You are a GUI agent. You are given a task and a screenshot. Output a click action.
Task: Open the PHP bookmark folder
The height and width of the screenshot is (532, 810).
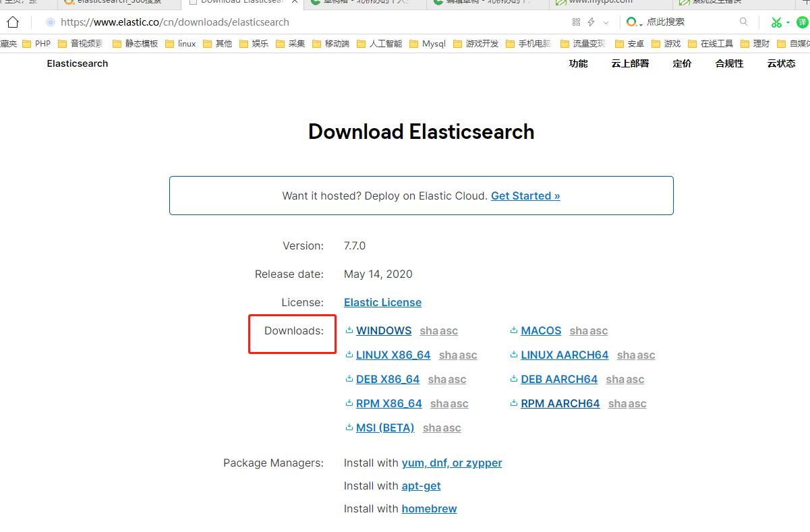point(36,44)
